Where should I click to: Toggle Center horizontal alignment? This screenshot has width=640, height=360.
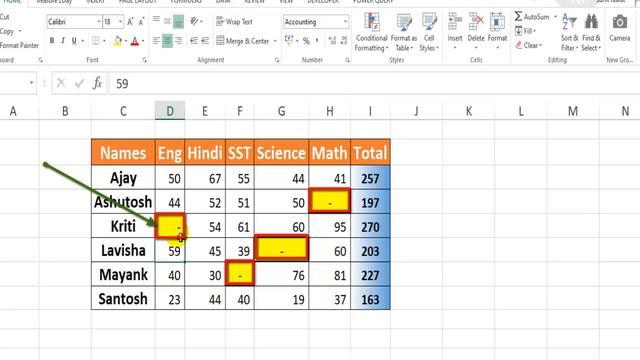[167, 41]
